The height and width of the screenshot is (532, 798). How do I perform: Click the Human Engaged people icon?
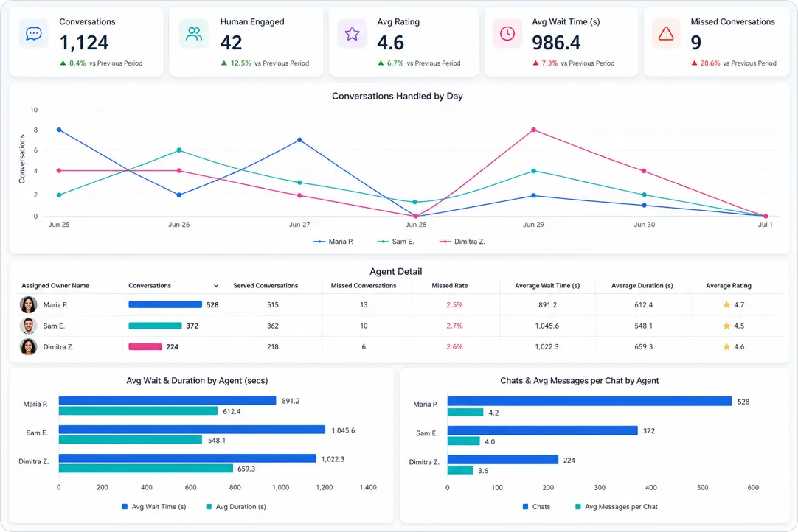coord(194,34)
